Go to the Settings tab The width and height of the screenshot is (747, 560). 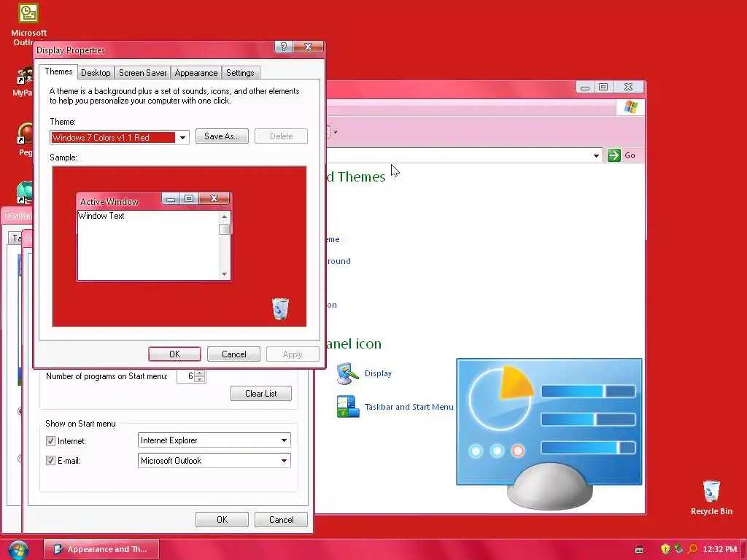(x=240, y=73)
